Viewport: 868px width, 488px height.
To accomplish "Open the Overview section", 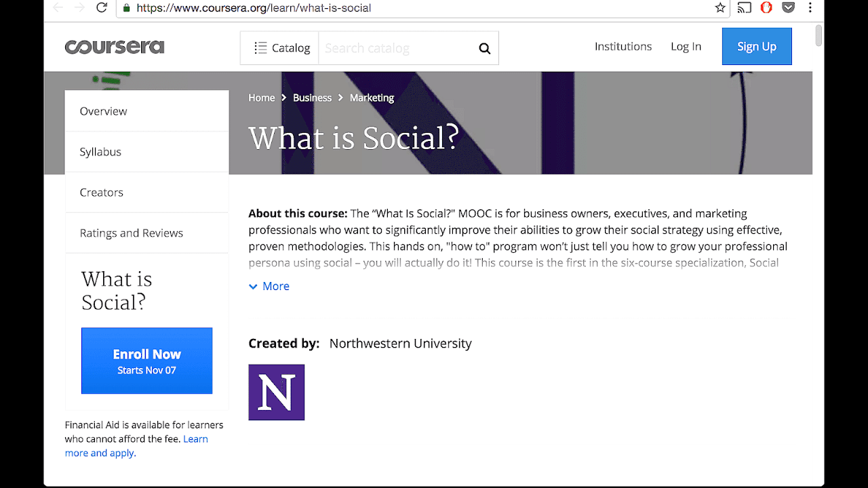I will [146, 111].
